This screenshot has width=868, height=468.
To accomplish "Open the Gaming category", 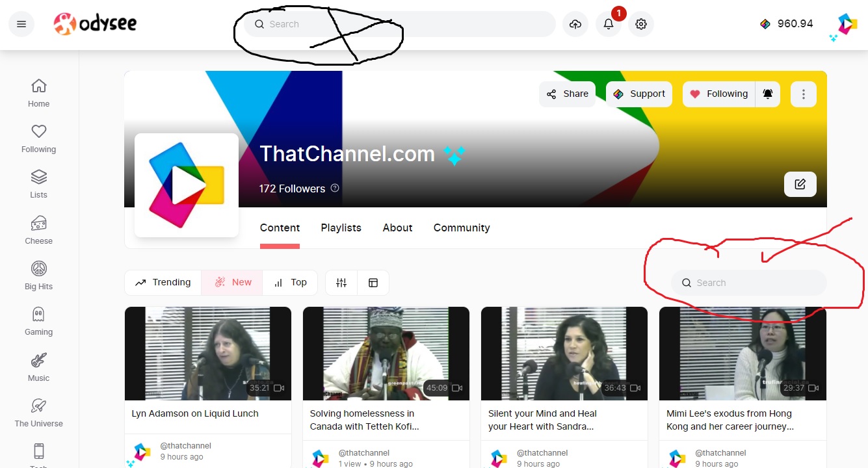I will click(x=39, y=321).
